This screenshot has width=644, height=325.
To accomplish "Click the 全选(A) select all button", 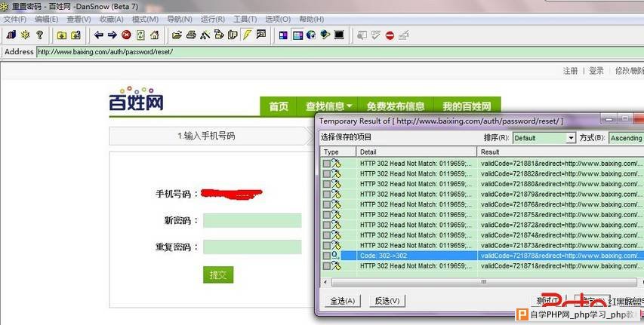I will pyautogui.click(x=343, y=301).
